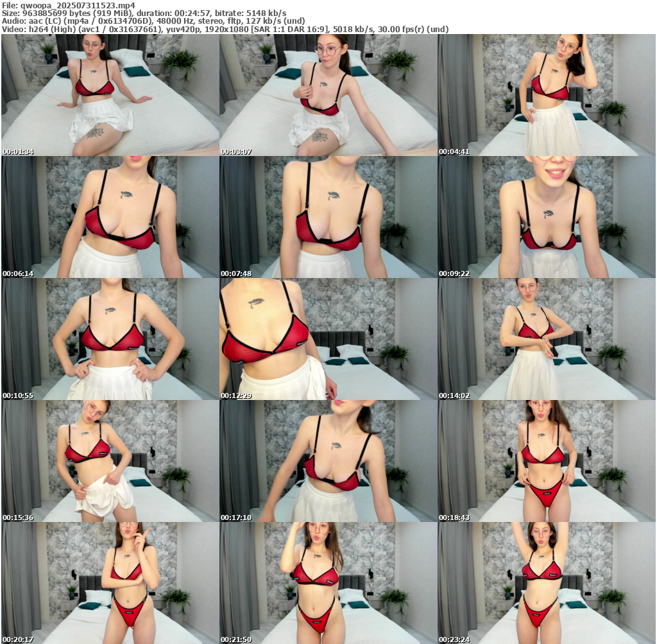Select the frame at 00:03:07
Image resolution: width=657 pixels, height=644 pixels.
point(328,95)
